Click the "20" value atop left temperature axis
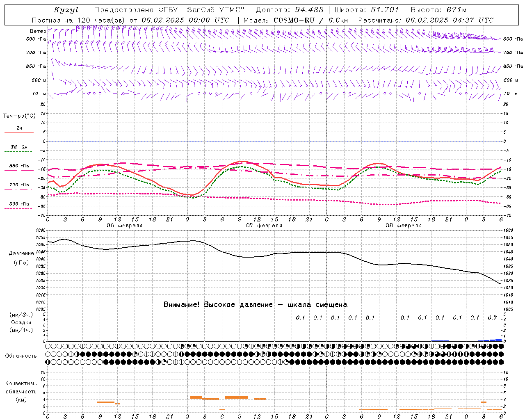 [43, 104]
